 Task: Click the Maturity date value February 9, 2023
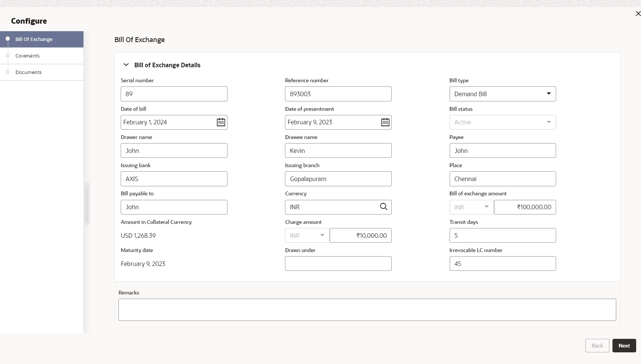coord(143,264)
